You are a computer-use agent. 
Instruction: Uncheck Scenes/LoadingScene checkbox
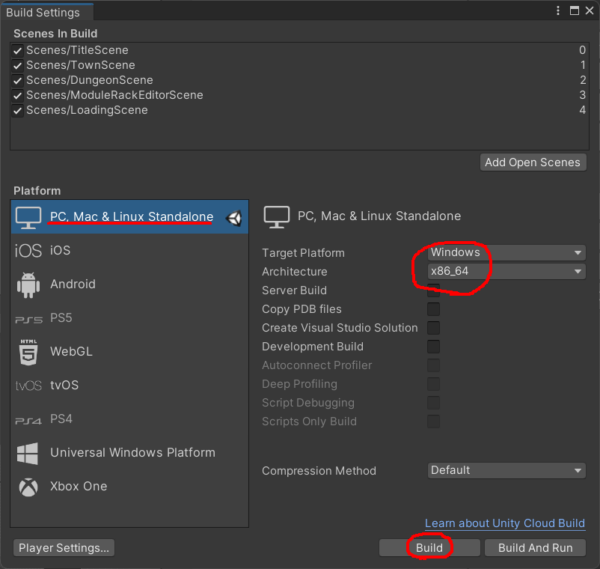point(17,111)
